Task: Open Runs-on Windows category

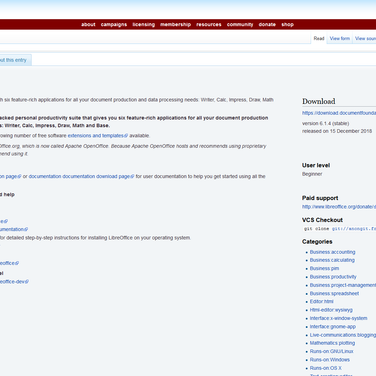Action: point(330,359)
